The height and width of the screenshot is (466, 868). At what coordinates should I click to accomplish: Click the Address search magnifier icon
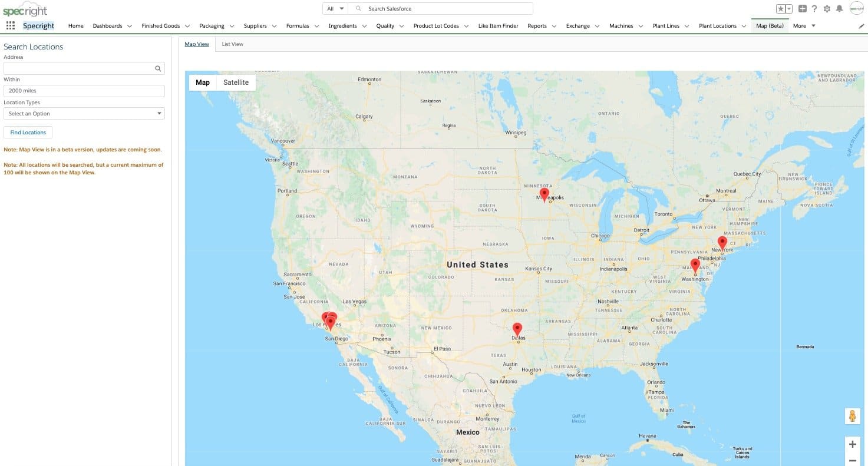158,68
